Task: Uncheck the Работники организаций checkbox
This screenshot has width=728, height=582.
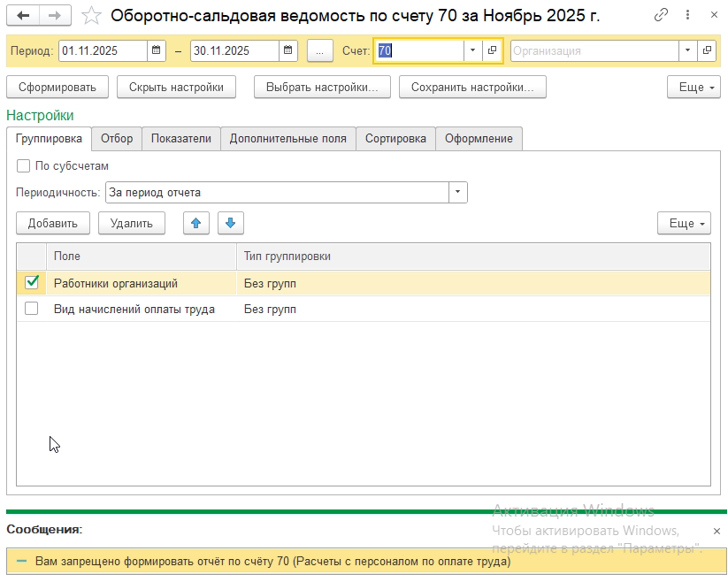Action: 32,283
